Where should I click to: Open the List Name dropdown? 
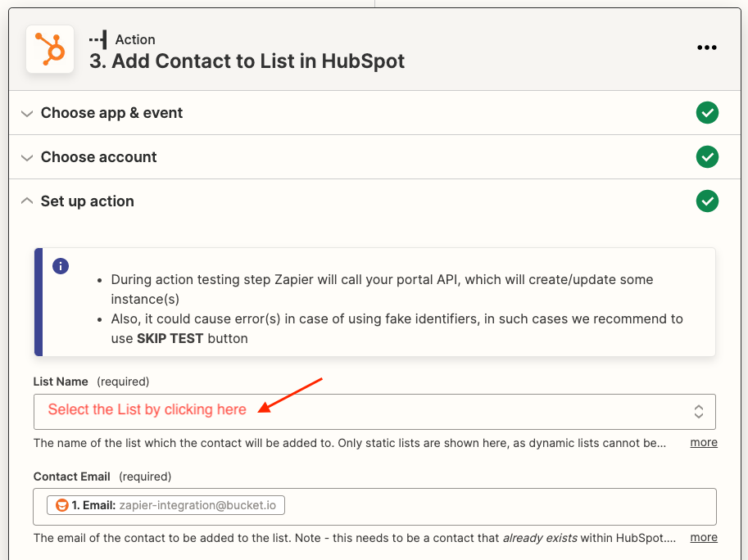[x=374, y=412]
